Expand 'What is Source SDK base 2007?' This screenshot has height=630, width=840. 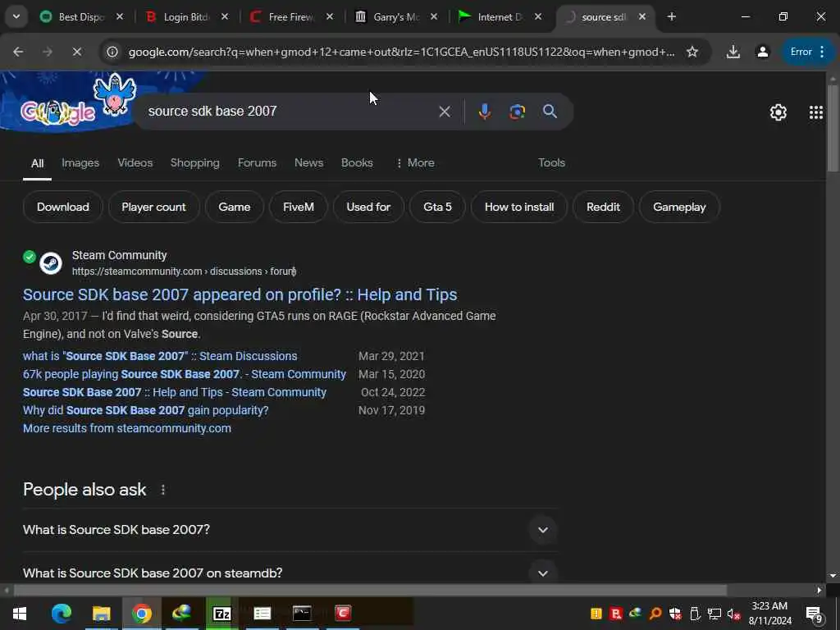coord(290,530)
